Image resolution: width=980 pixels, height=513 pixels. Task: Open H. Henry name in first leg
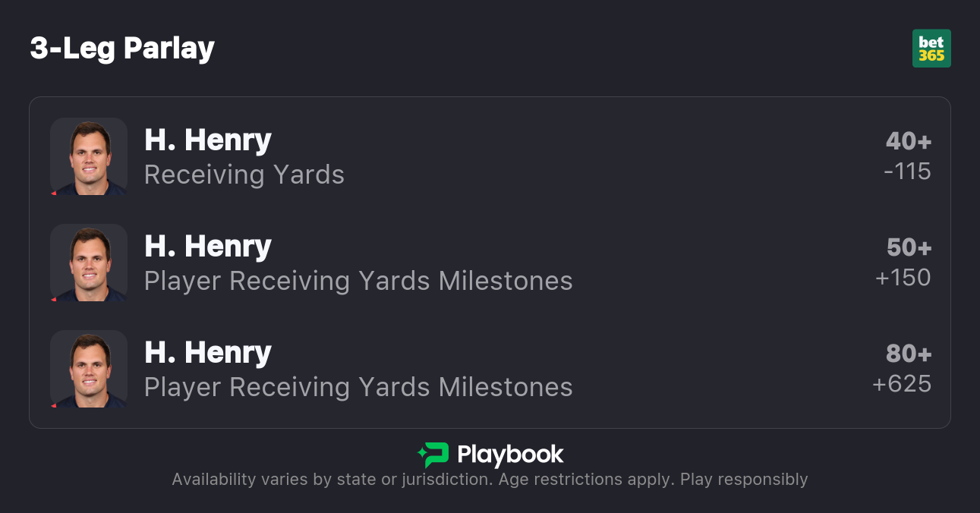[207, 140]
